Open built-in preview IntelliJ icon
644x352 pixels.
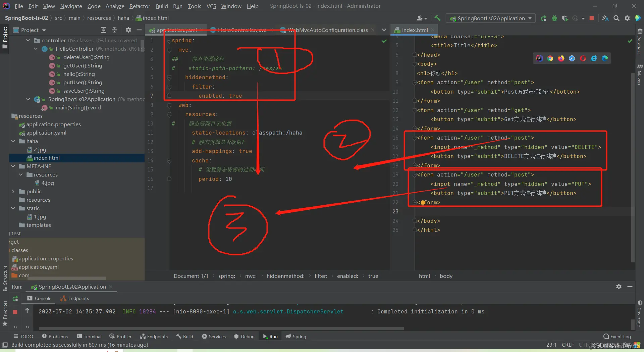(x=539, y=58)
